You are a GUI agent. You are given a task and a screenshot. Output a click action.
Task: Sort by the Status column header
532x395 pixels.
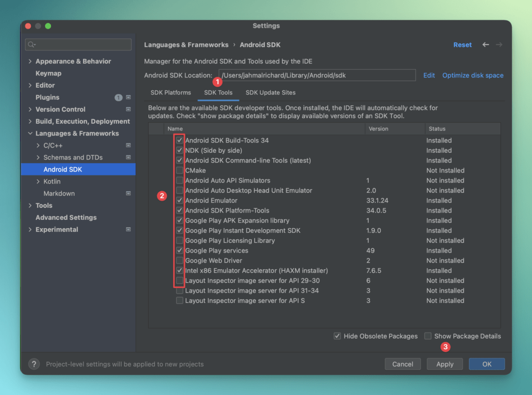pyautogui.click(x=463, y=128)
